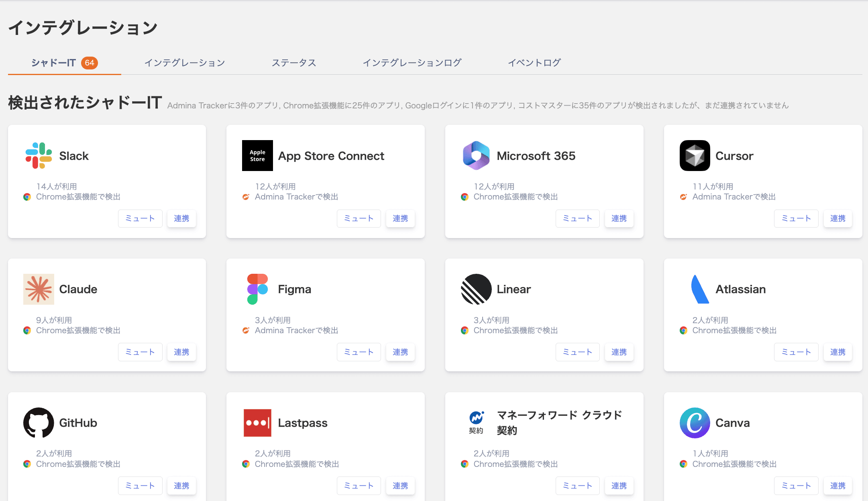Viewport: 868px width, 501px height.
Task: Click 連携 for Cursor
Action: tap(838, 218)
